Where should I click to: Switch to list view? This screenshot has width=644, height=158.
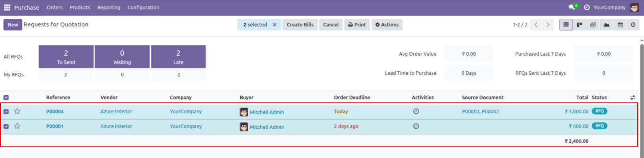pos(566,25)
